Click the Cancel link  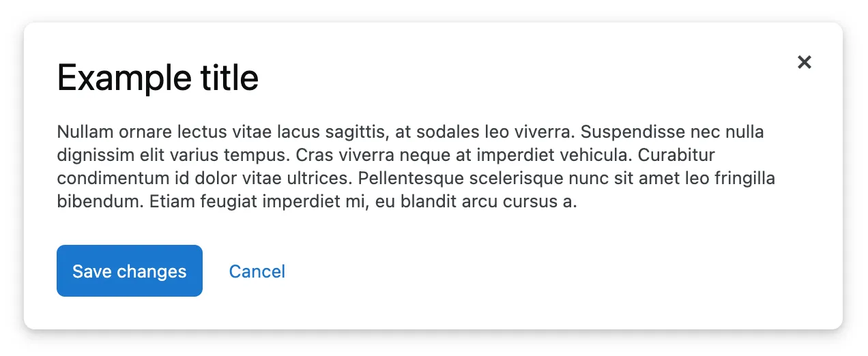pyautogui.click(x=257, y=271)
